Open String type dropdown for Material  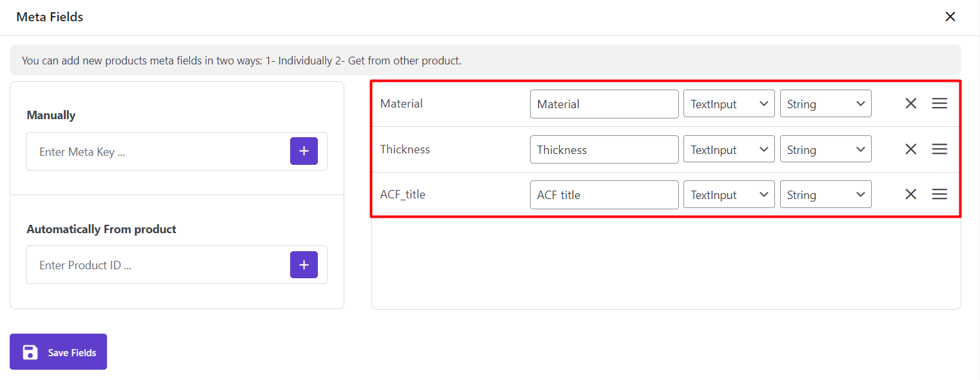click(825, 104)
